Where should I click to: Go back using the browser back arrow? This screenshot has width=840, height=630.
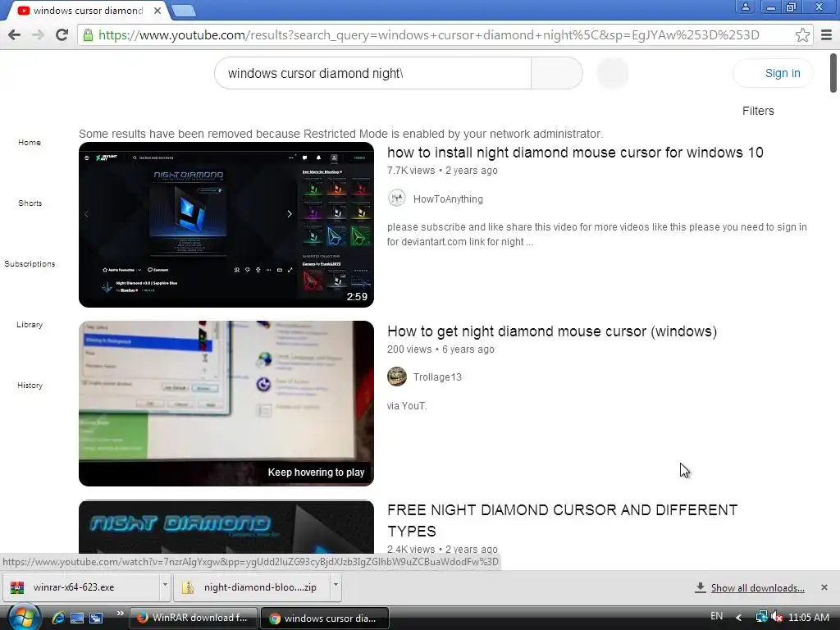point(15,34)
